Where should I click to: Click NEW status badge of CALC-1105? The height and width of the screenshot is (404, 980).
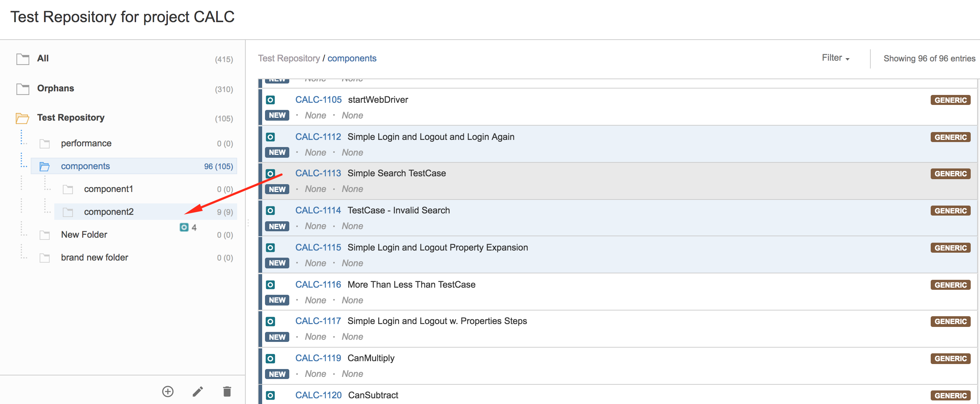point(277,116)
